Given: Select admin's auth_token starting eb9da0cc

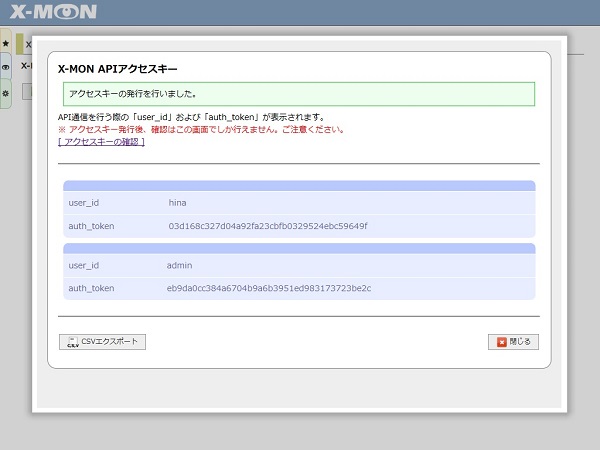Looking at the screenshot, I should (269, 288).
